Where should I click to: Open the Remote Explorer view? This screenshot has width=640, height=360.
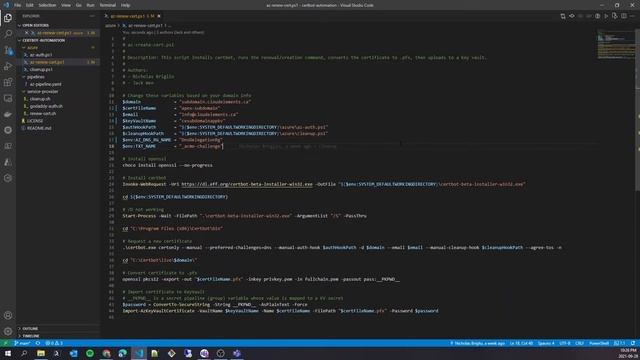[8, 98]
